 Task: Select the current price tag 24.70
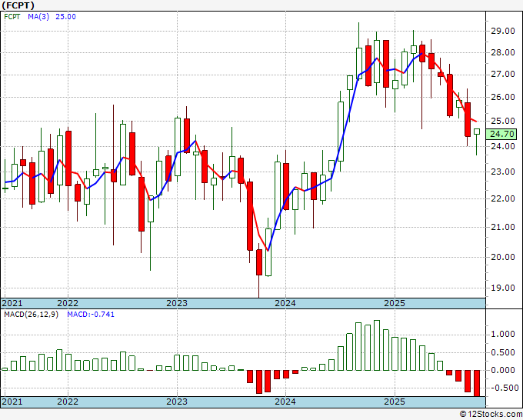tap(502, 134)
